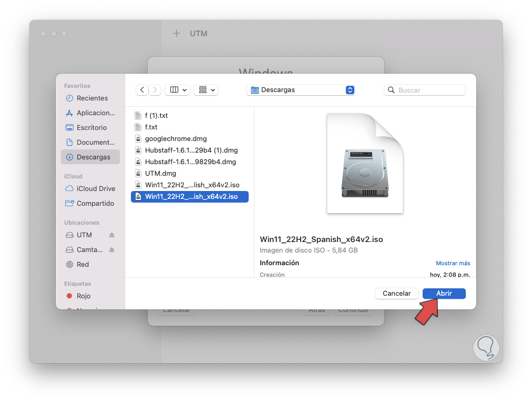Go forward with the right chevron button
This screenshot has width=532, height=402.
(x=155, y=90)
